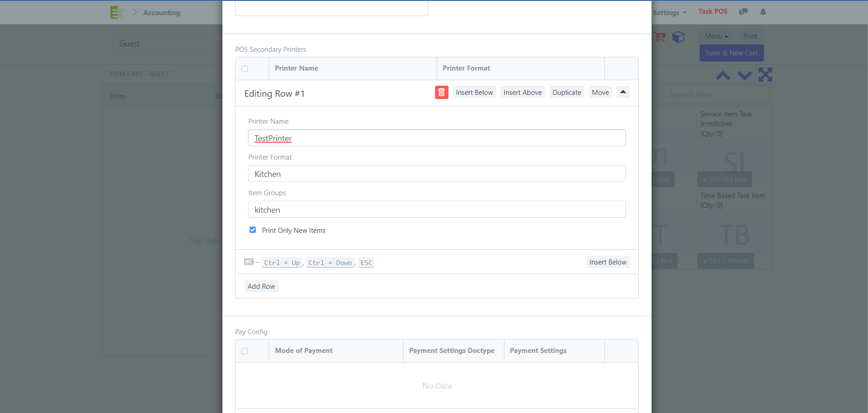Collapse the row editor with the up arrow
868x413 pixels.
[x=623, y=92]
